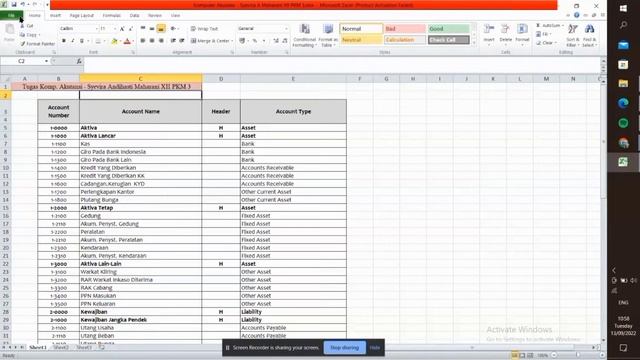Open Find & Select binoculars menu
The height and width of the screenshot is (360, 640).
tap(589, 36)
